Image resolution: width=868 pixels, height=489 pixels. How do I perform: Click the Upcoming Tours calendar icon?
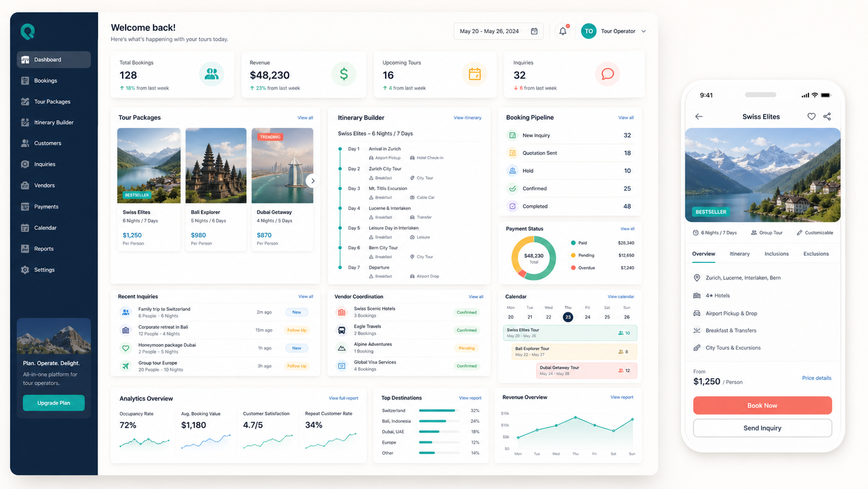point(474,74)
